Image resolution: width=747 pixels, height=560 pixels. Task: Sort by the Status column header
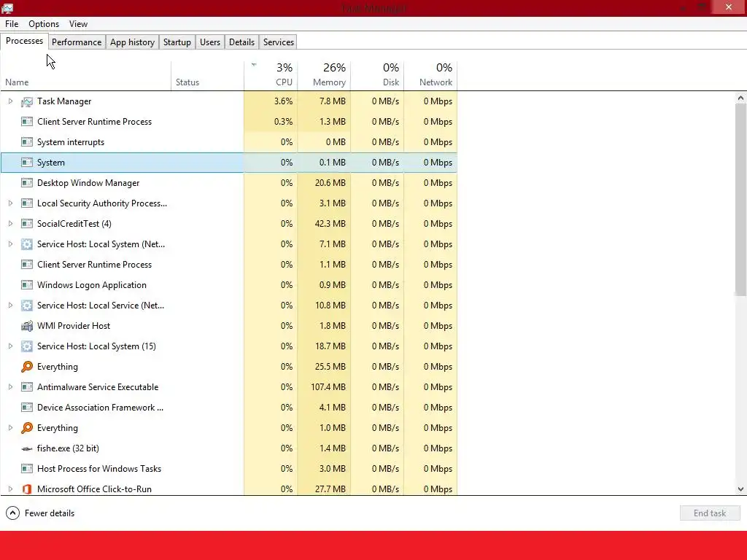pos(208,75)
